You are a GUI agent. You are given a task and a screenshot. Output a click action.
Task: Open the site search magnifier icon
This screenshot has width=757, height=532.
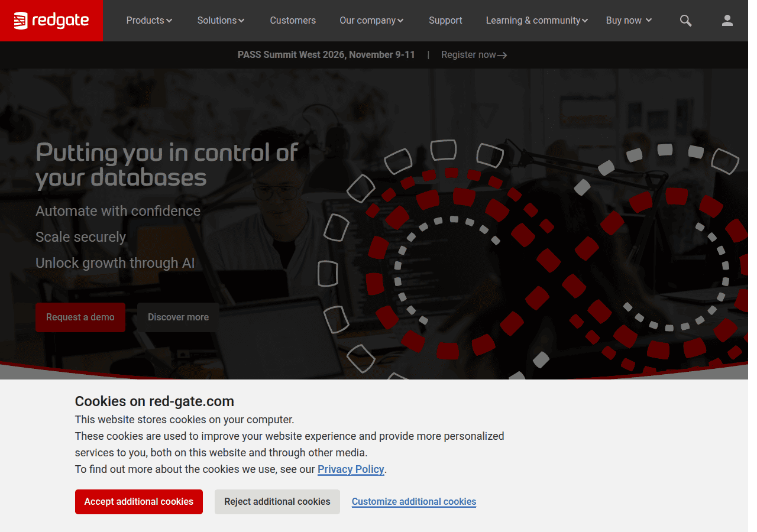point(685,21)
